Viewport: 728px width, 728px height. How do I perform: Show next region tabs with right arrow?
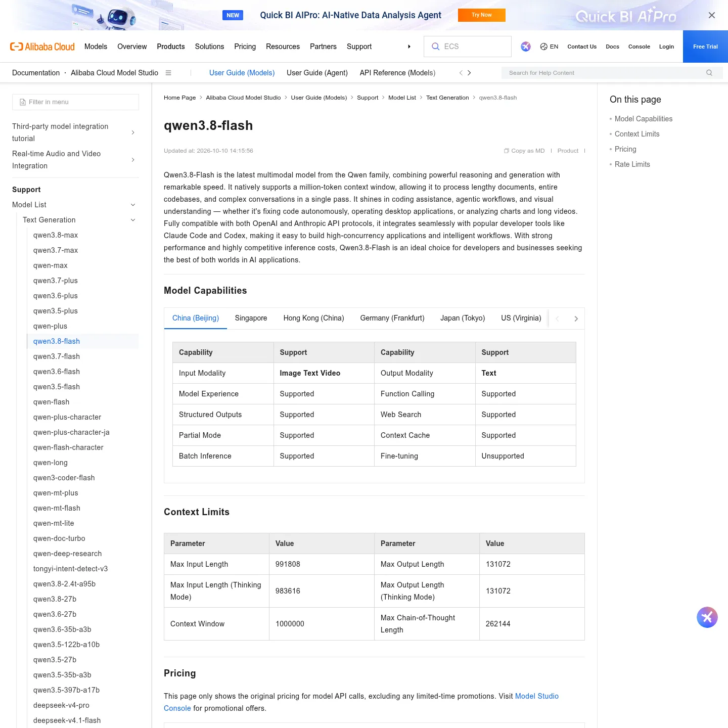click(576, 318)
